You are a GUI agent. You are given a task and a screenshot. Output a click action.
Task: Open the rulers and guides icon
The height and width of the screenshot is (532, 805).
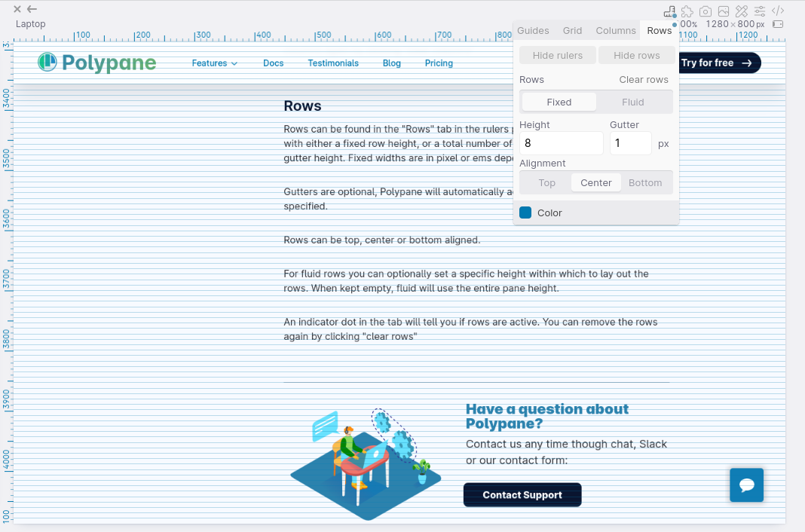point(669,11)
